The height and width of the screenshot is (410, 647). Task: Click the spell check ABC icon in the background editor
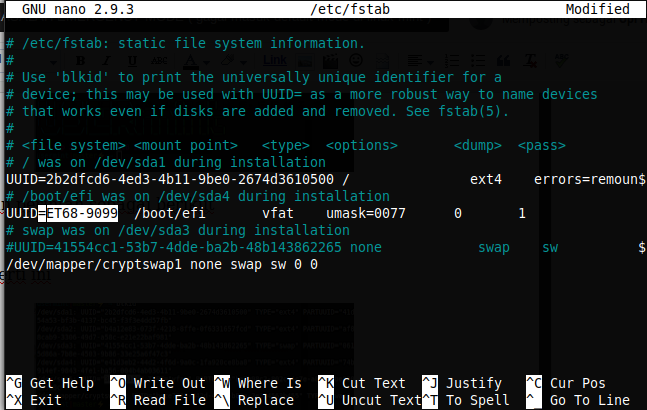click(561, 60)
